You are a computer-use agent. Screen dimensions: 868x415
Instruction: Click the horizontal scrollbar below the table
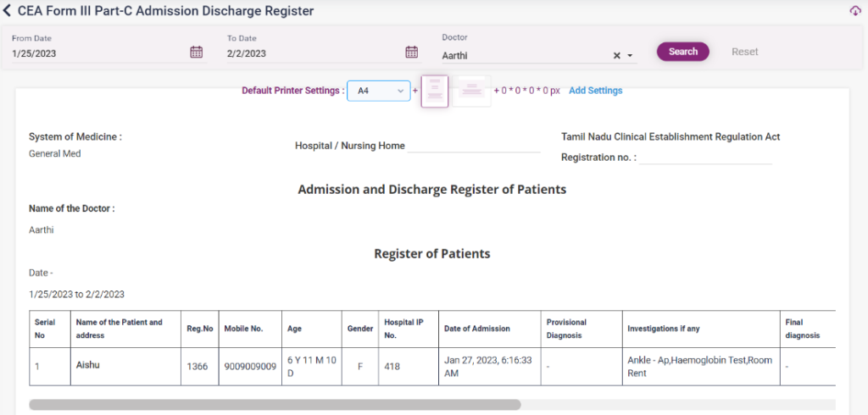tap(275, 405)
